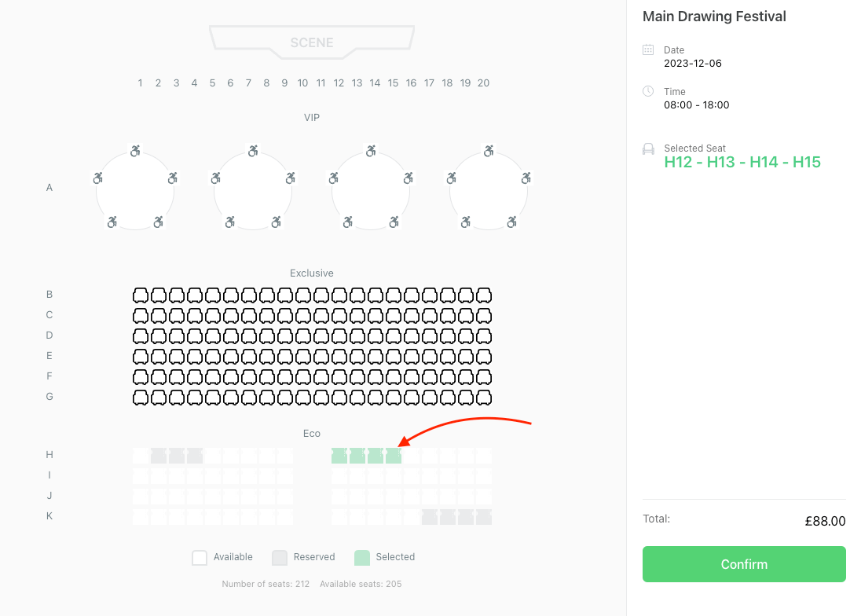This screenshot has width=861, height=616.
Task: Click reserved Eco seat K17
Action: (430, 517)
